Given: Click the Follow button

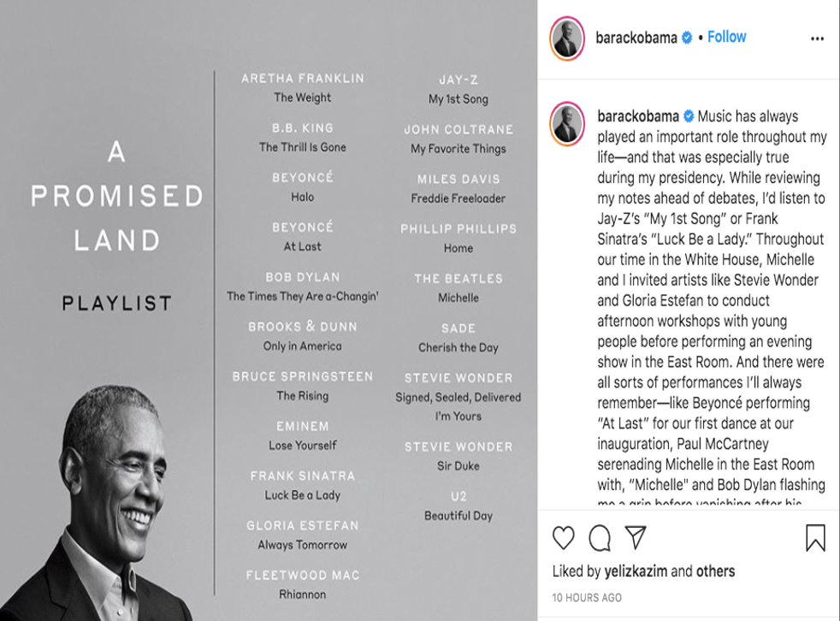Looking at the screenshot, I should (x=726, y=37).
